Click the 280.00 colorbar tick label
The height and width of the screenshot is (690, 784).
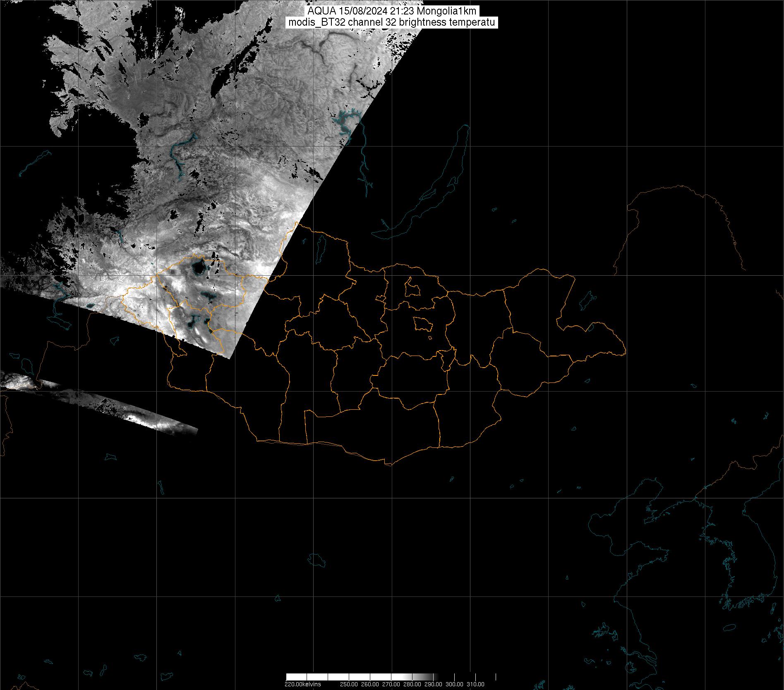(412, 684)
